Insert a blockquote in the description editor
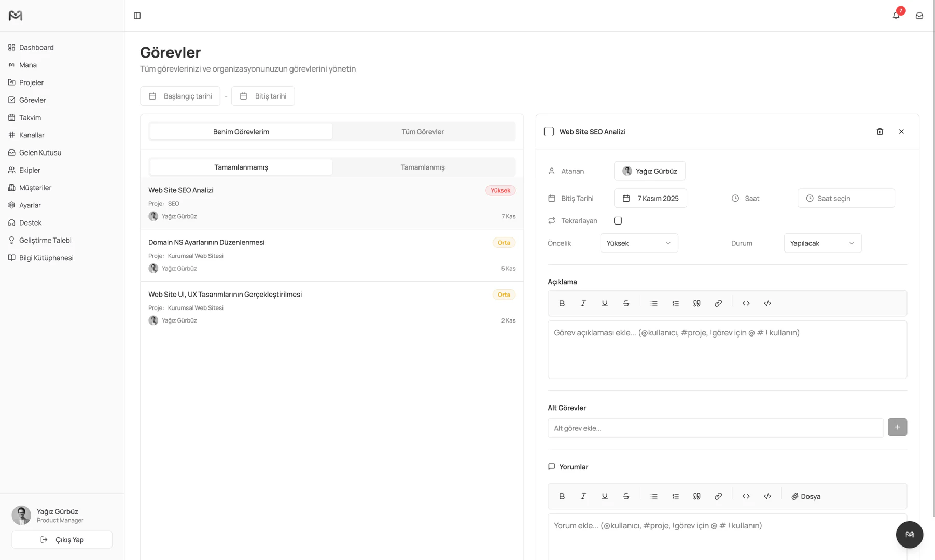This screenshot has width=935, height=560. (696, 303)
